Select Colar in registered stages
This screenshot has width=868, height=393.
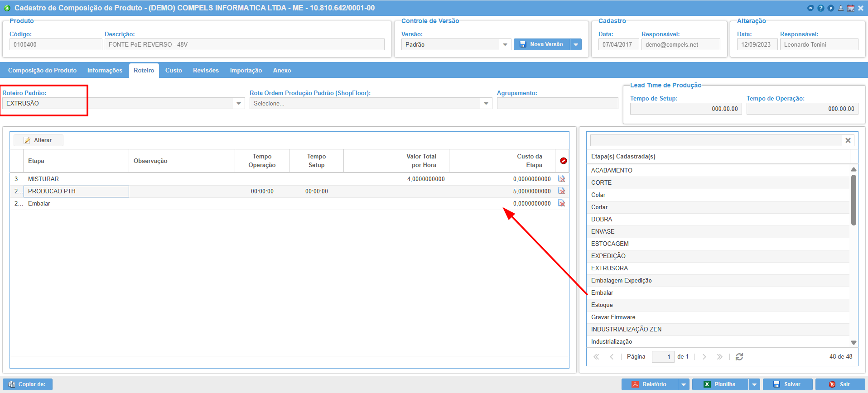(x=718, y=195)
